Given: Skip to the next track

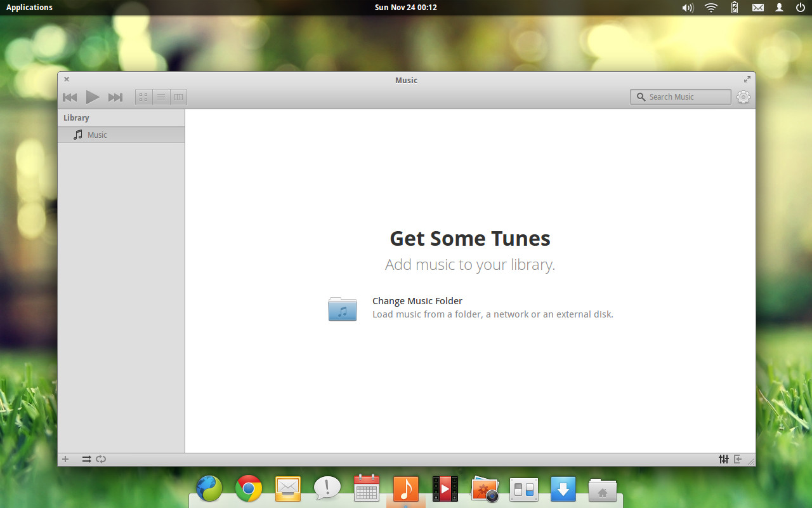Looking at the screenshot, I should 115,97.
